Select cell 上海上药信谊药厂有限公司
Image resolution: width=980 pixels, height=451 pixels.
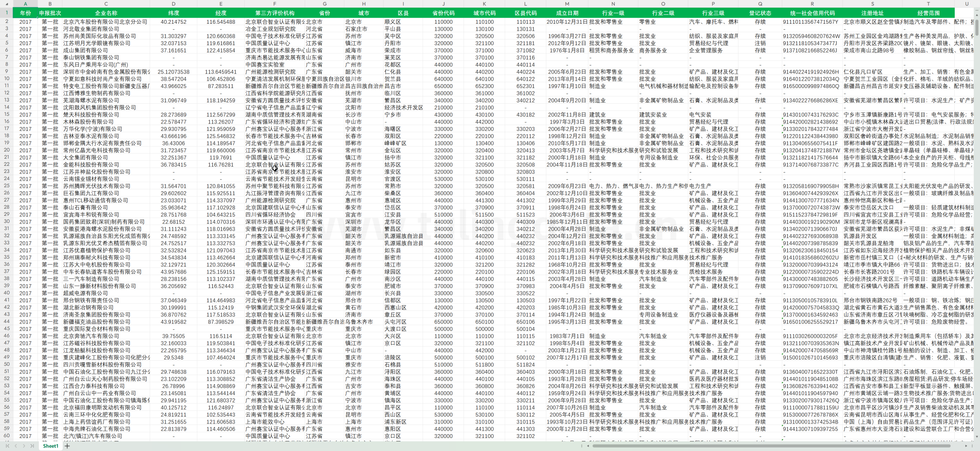(106, 422)
